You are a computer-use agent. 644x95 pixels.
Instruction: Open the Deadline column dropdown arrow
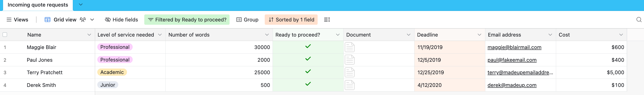point(479,35)
